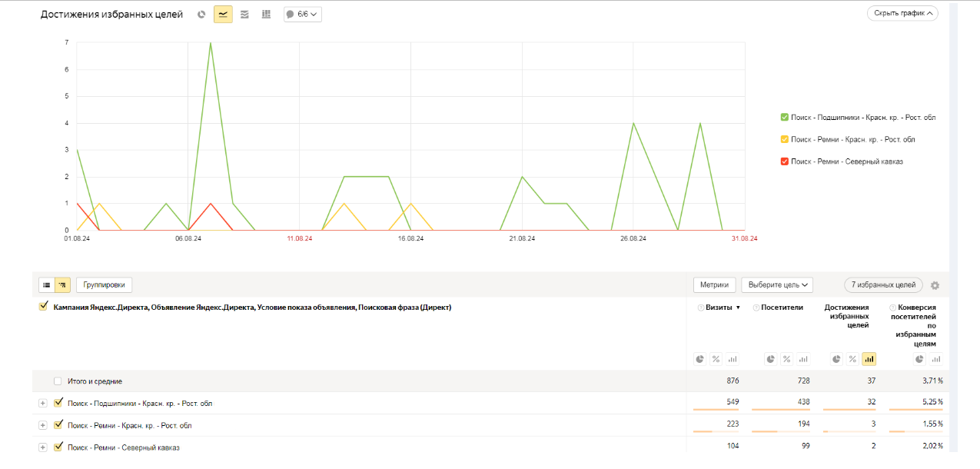
Task: Check the Итого и средние checkbox
Action: (58, 381)
